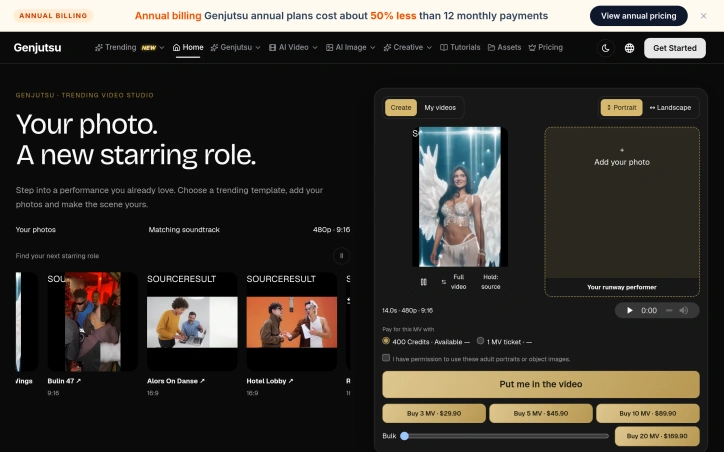The height and width of the screenshot is (452, 724).
Task: Switch to the My videos tab
Action: tap(440, 108)
